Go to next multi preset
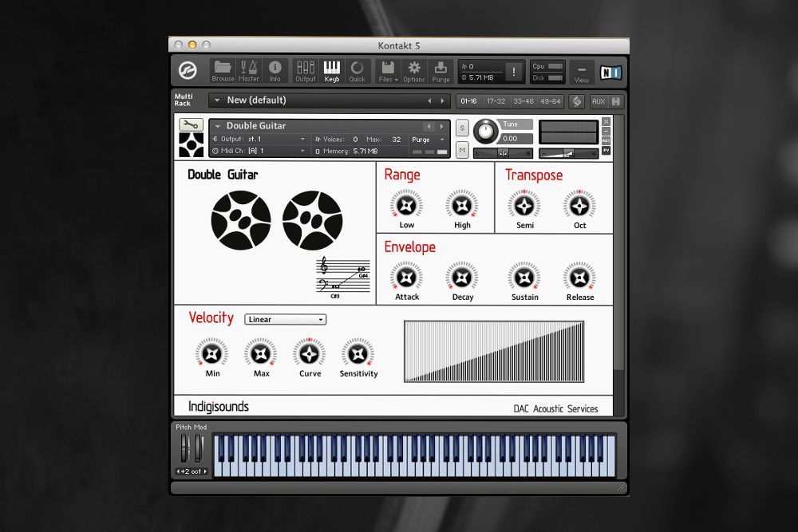This screenshot has width=798, height=532. [442, 100]
